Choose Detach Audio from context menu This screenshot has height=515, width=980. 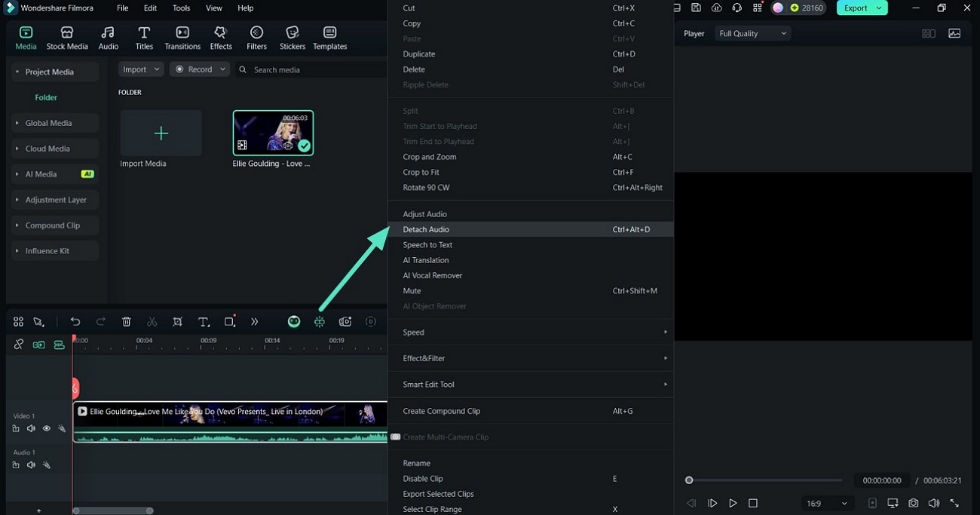(531, 229)
